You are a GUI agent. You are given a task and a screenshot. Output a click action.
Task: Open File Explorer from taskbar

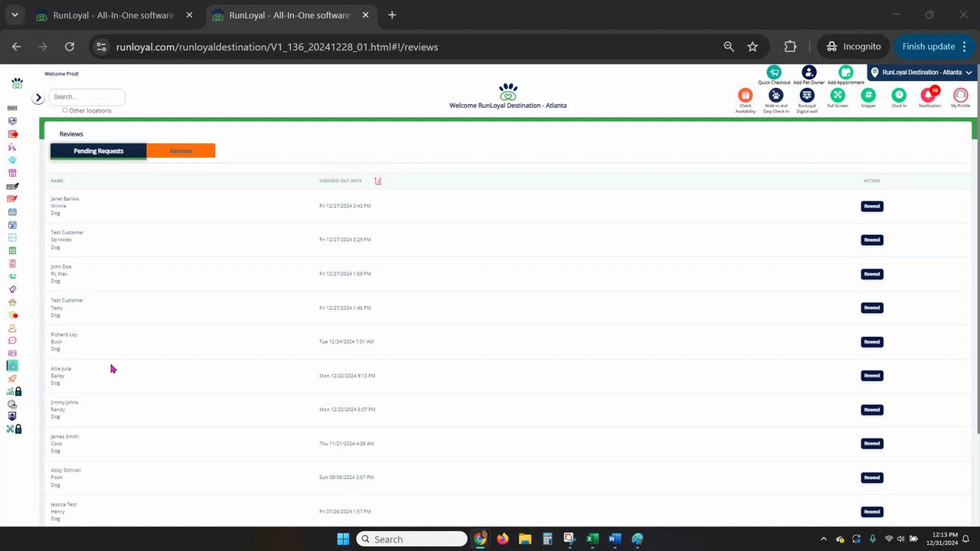(x=524, y=539)
